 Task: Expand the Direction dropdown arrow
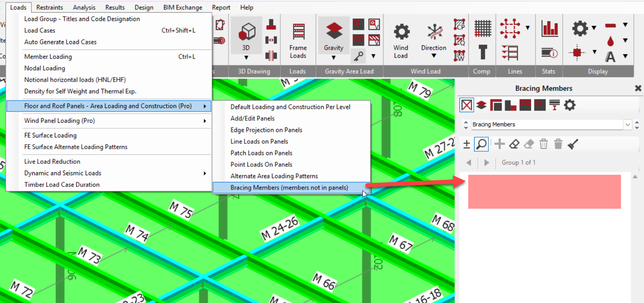[x=434, y=56]
